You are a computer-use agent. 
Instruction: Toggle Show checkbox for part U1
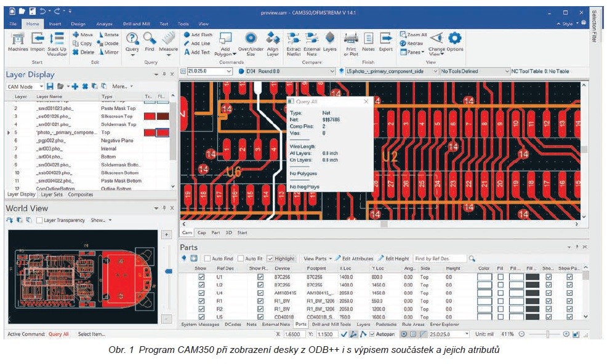[x=201, y=277]
